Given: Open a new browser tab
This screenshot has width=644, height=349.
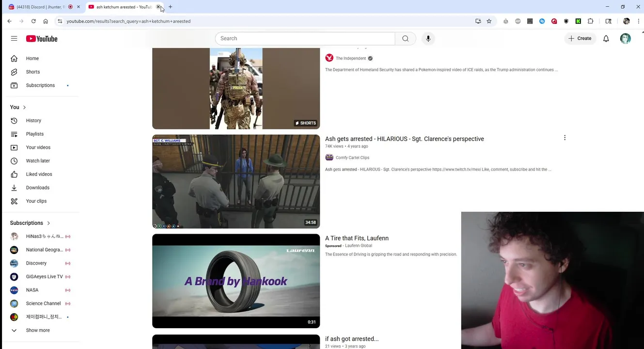Looking at the screenshot, I should coord(170,7).
